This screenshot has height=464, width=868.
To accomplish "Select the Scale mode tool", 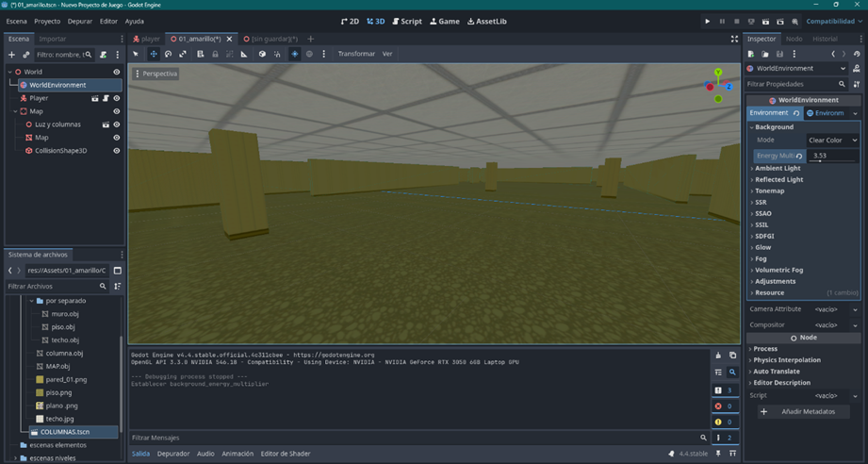I will (183, 54).
